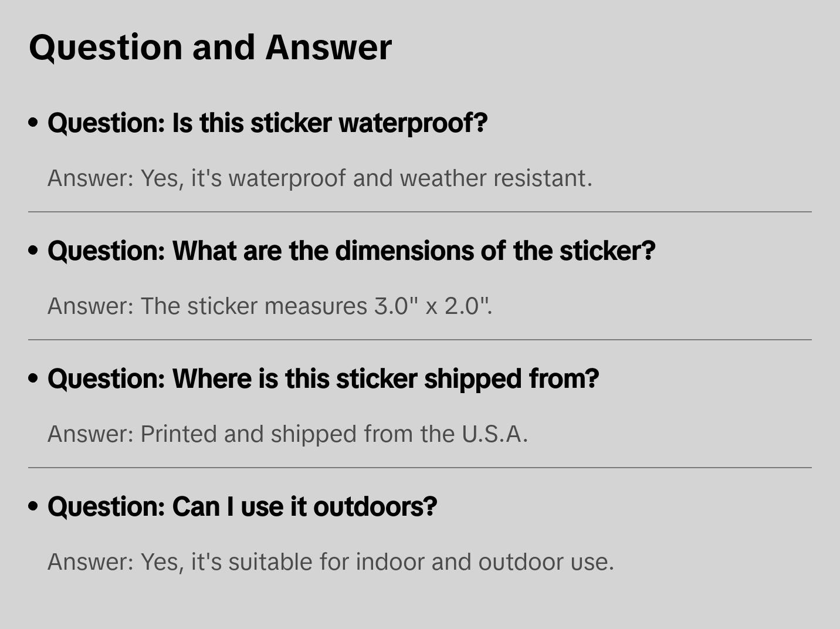
Task: Click the bullet beside the shipping question
Action: click(x=33, y=379)
